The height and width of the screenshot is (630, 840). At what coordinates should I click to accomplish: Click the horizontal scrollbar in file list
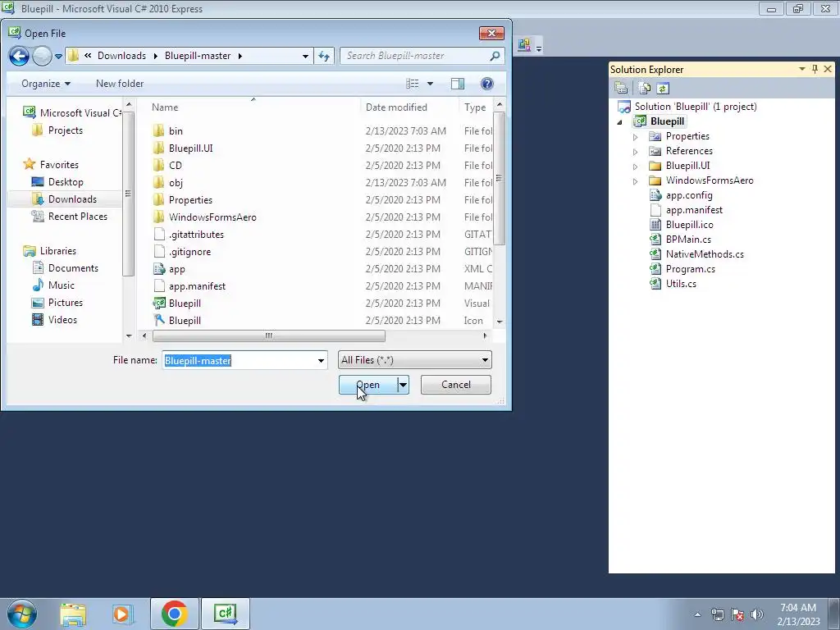[268, 336]
